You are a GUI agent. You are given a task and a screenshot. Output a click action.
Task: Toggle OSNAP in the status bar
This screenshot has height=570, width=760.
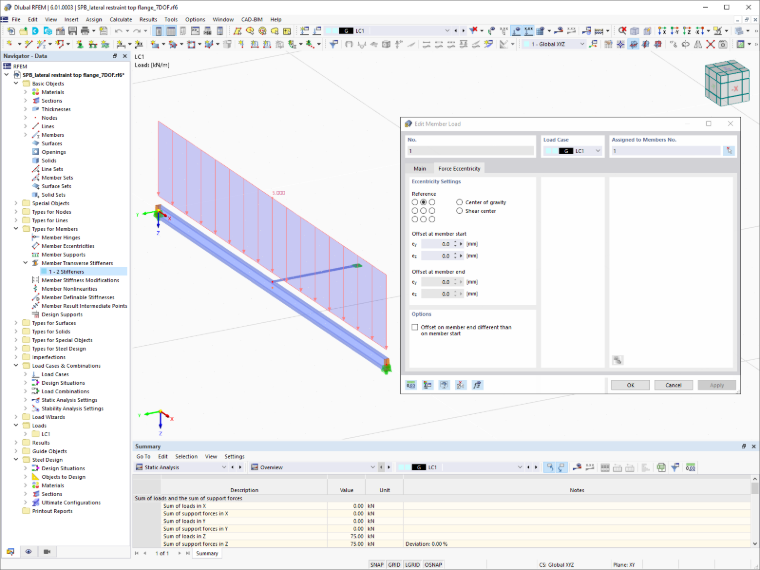click(433, 565)
